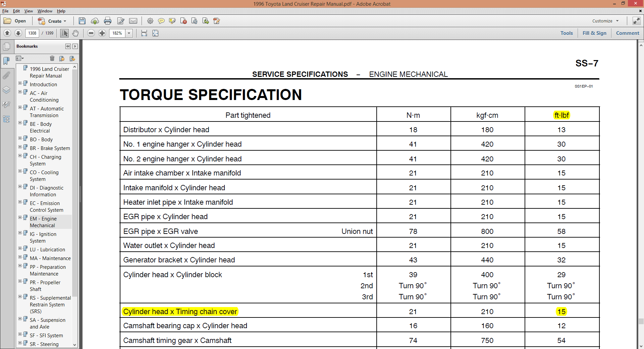The width and height of the screenshot is (644, 349).
Task: Fit one full page to window
Action: 155,33
